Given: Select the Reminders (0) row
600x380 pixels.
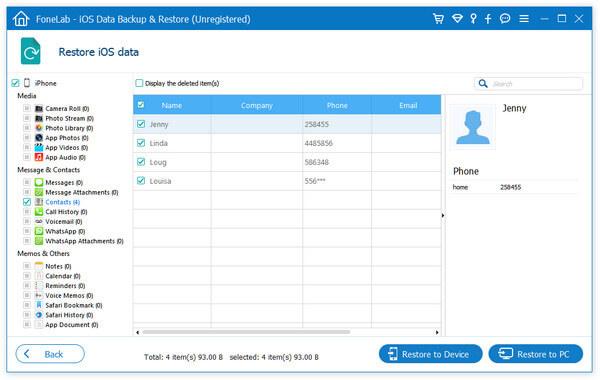Looking at the screenshot, I should click(65, 286).
